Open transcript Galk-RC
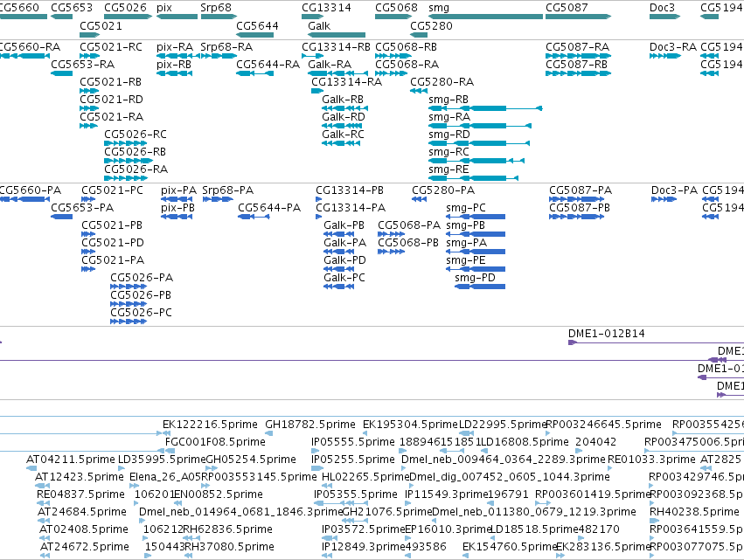 click(x=341, y=143)
